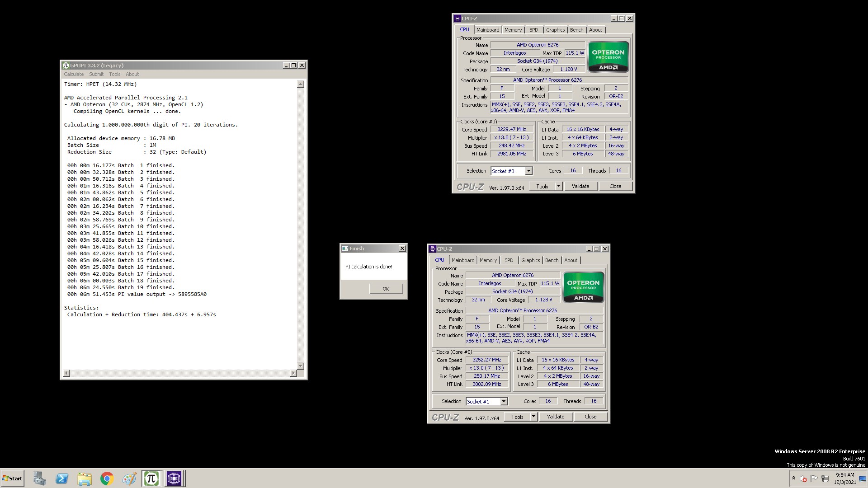Click GPUPI vertical scrollbar down arrow
The height and width of the screenshot is (488, 868).
301,366
